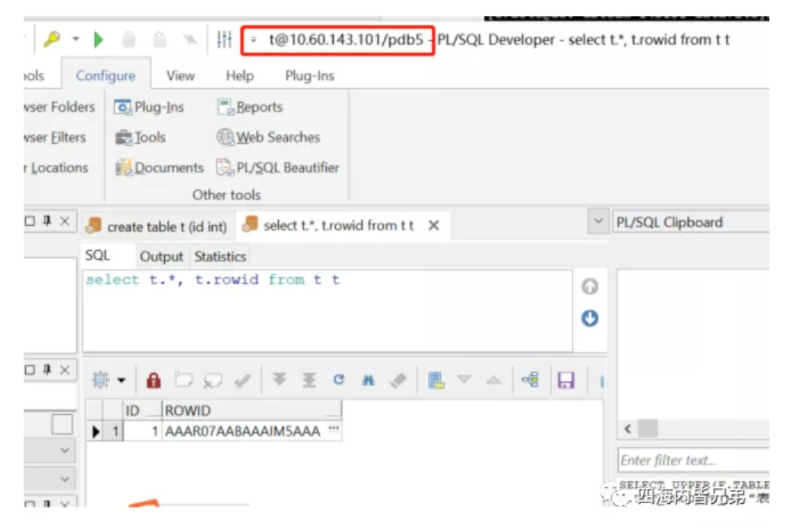Open Documents configuration button

point(160,168)
